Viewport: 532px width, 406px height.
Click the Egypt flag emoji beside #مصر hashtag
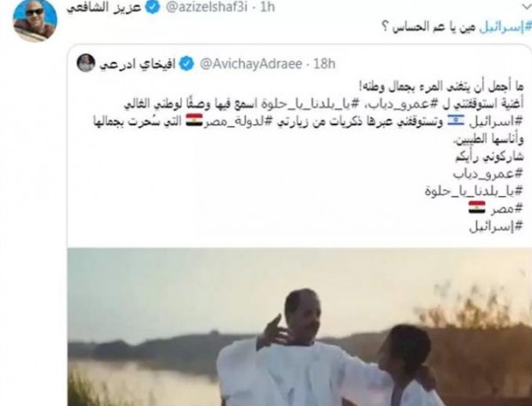pos(477,207)
